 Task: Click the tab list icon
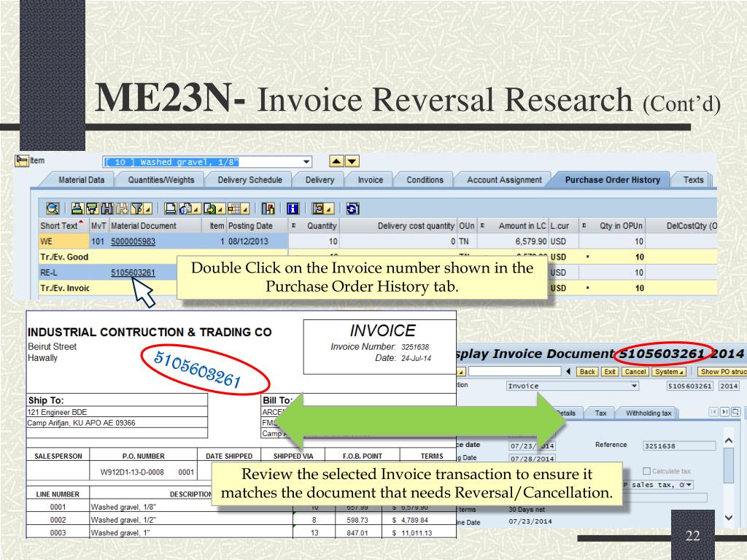[736, 411]
